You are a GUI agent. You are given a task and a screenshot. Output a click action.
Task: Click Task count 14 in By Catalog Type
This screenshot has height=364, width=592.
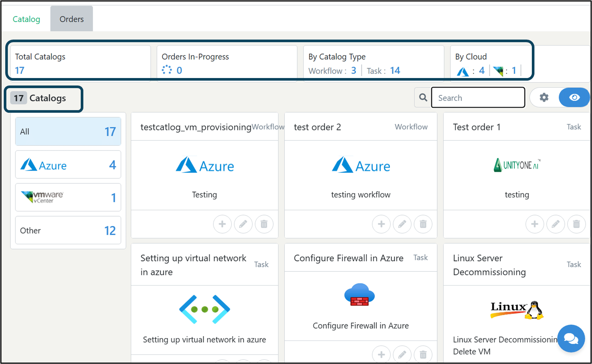[x=395, y=71]
